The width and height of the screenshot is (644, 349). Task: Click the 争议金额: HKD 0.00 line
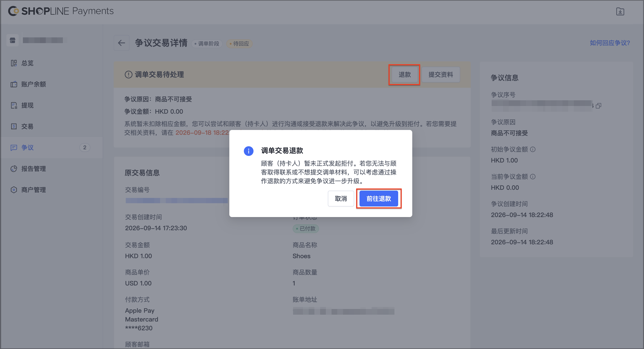pyautogui.click(x=153, y=111)
